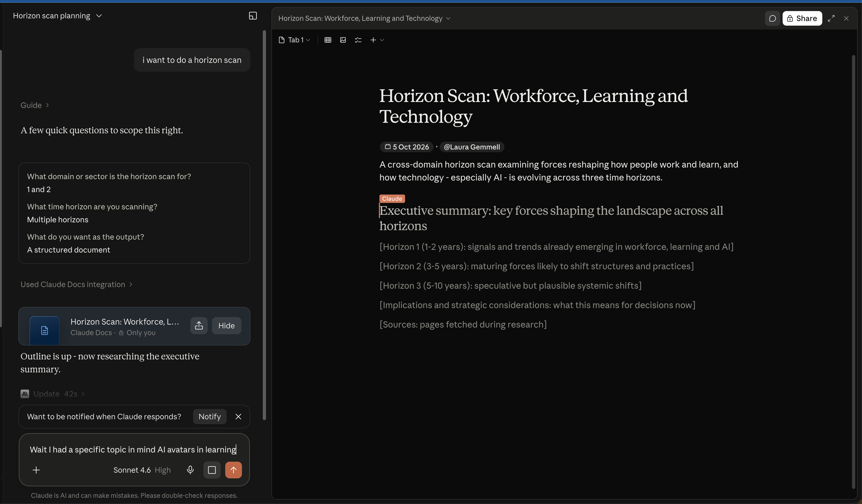This screenshot has width=862, height=504.
Task: Insert an image with the image icon
Action: (343, 40)
